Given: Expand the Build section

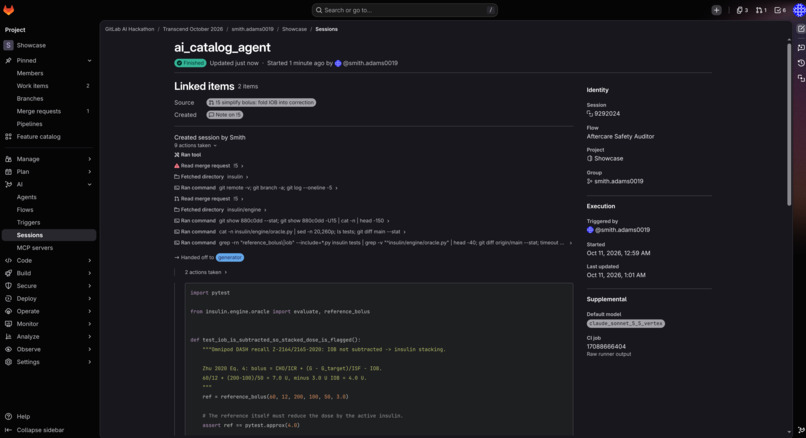Looking at the screenshot, I should pos(49,273).
